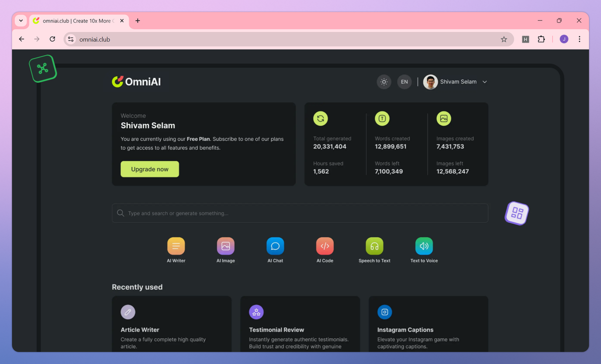Viewport: 601px width, 364px height.
Task: Click the Upgrade now button
Action: 150,169
